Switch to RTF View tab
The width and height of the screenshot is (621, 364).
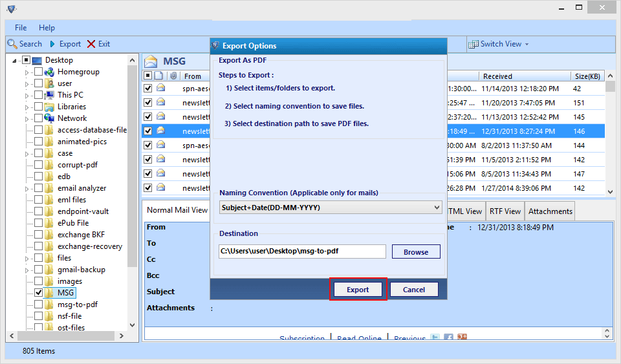[x=505, y=211]
